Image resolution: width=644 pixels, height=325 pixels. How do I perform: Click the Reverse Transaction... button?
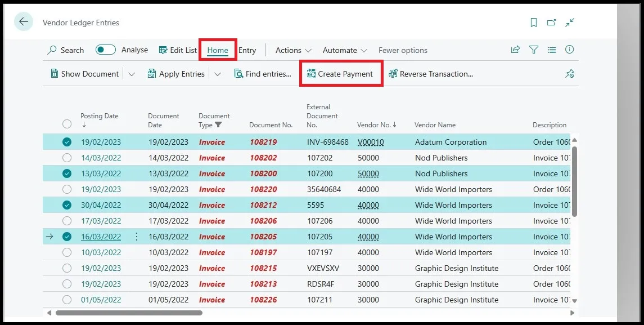click(x=431, y=74)
